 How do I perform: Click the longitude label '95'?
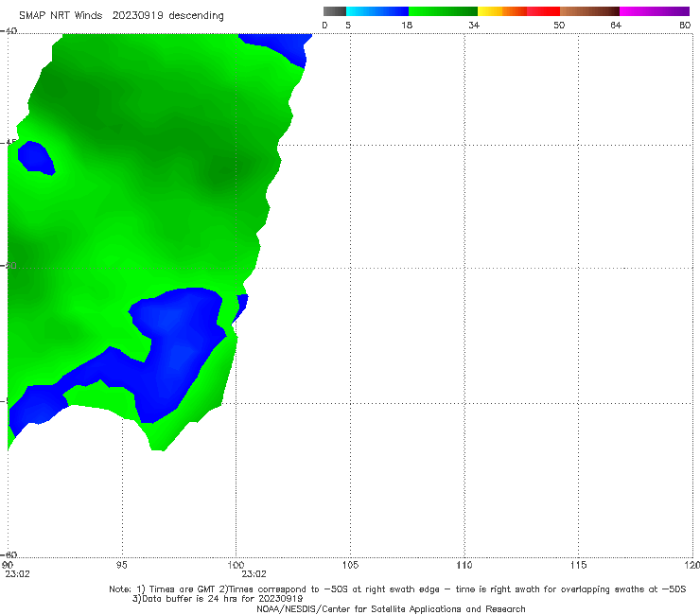121,565
